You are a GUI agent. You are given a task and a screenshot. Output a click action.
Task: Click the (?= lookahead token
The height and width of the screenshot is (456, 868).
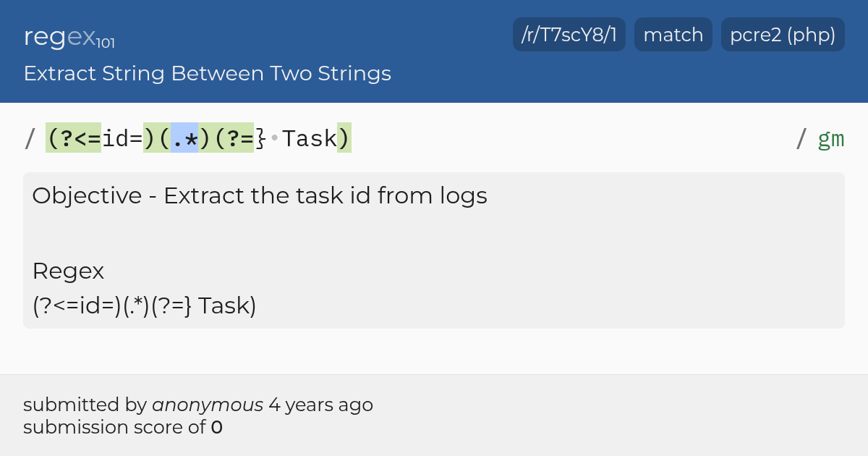coord(233,138)
